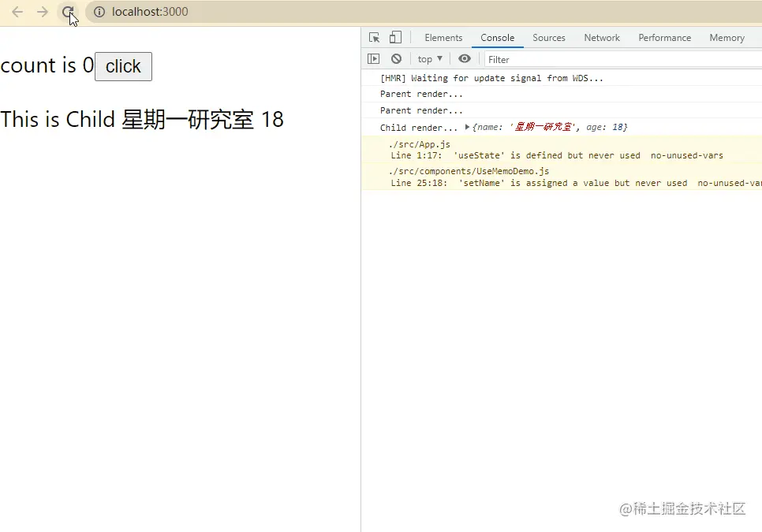Open the top context dropdown
Screen dimensions: 762x532
[430, 59]
